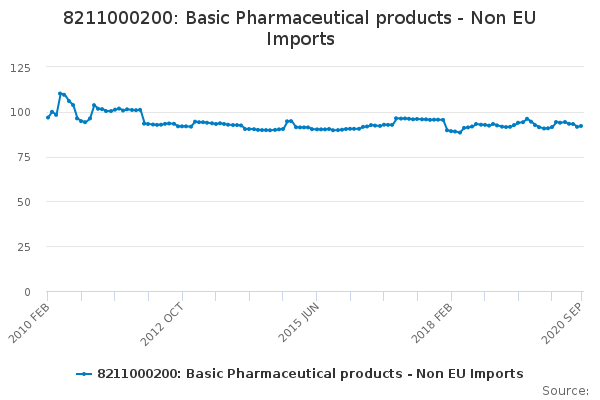Click the lowest data point just after 2018 FEB
The height and width of the screenshot is (400, 600).
460,132
